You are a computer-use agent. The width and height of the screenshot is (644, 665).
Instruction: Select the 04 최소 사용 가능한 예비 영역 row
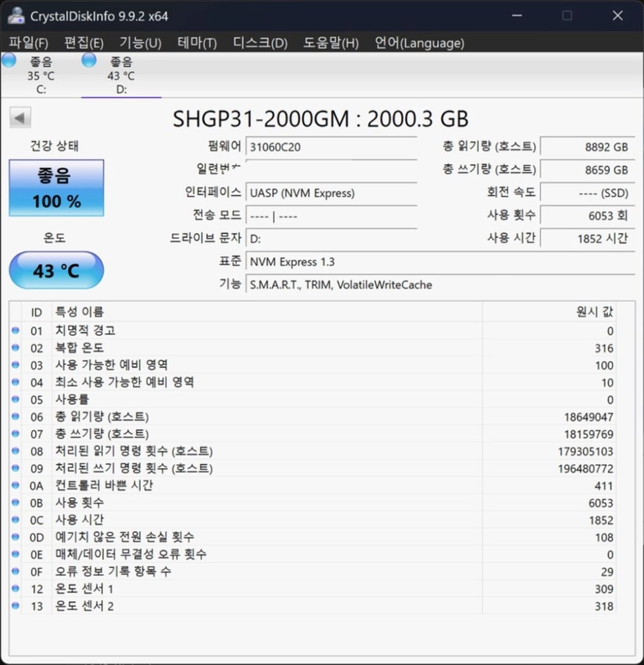click(313, 382)
